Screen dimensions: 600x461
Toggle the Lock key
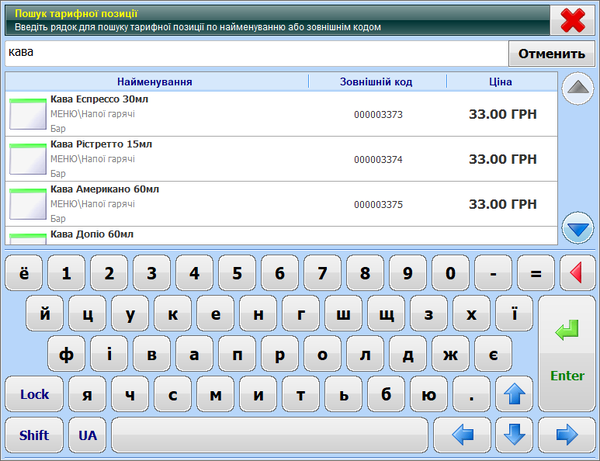coord(34,394)
